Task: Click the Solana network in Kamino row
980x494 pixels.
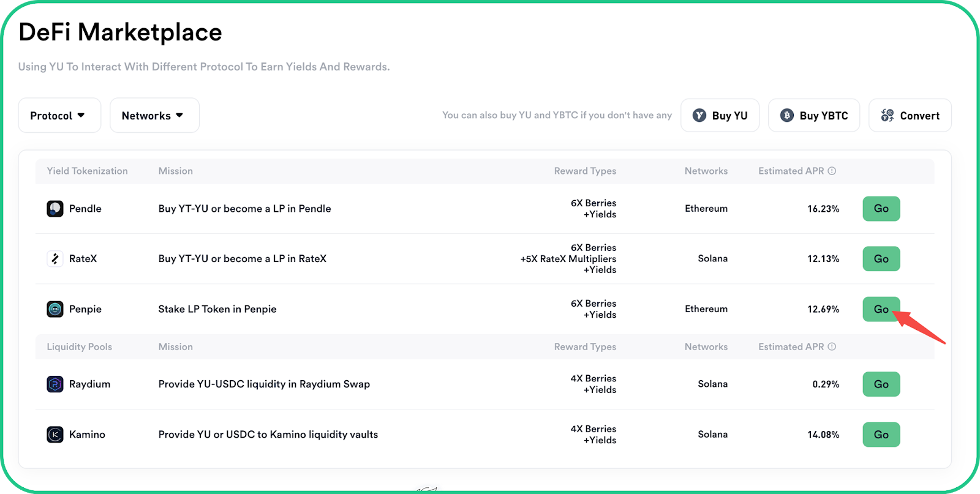Action: 713,435
